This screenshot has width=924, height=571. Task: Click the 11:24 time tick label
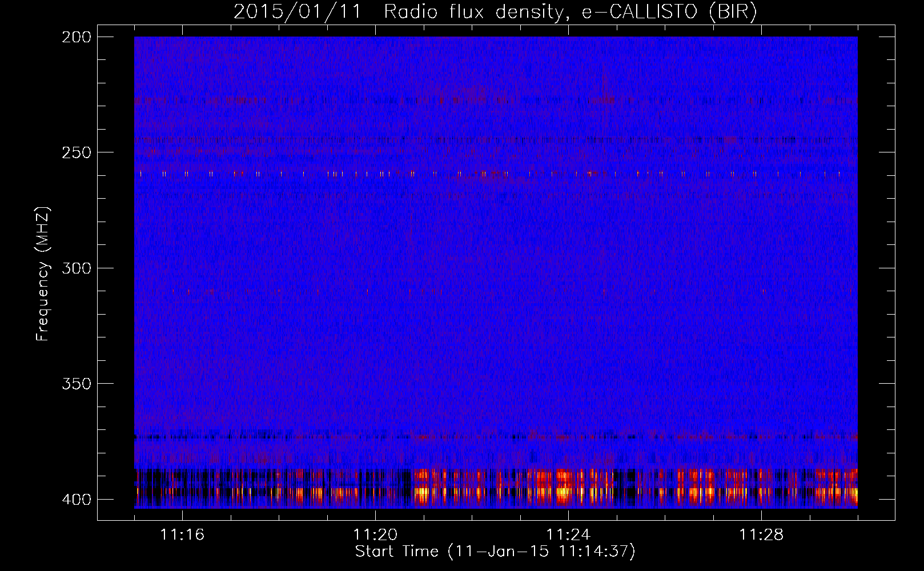(x=568, y=535)
